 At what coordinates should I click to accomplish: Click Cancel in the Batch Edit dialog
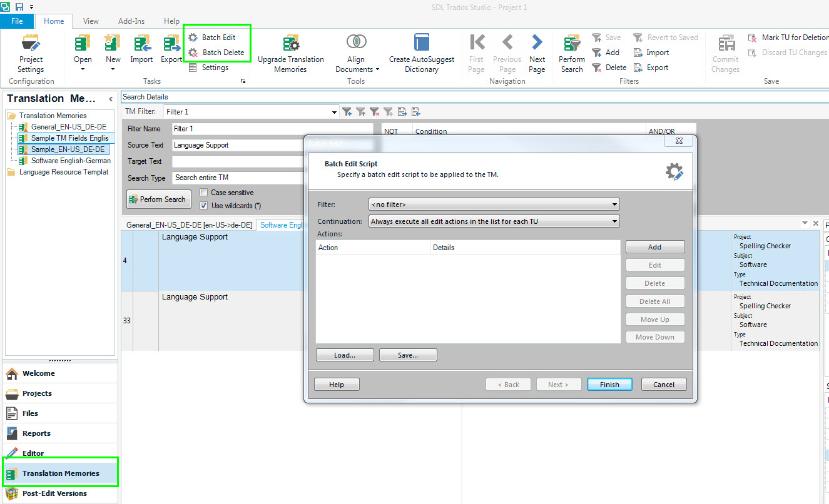[x=664, y=385]
